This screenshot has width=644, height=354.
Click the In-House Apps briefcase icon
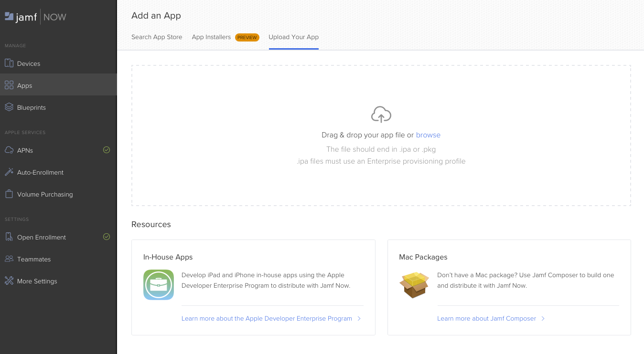coord(159,285)
